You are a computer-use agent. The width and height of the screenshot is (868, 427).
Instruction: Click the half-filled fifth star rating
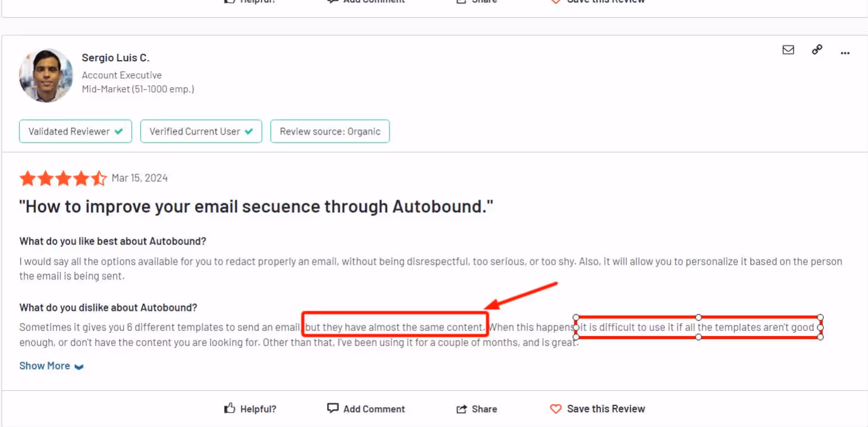[97, 178]
